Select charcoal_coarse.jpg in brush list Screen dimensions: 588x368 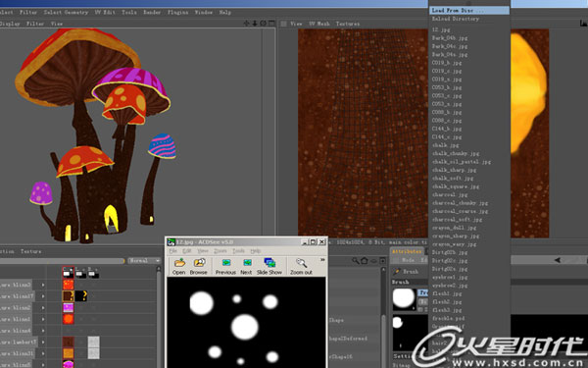[460, 211]
